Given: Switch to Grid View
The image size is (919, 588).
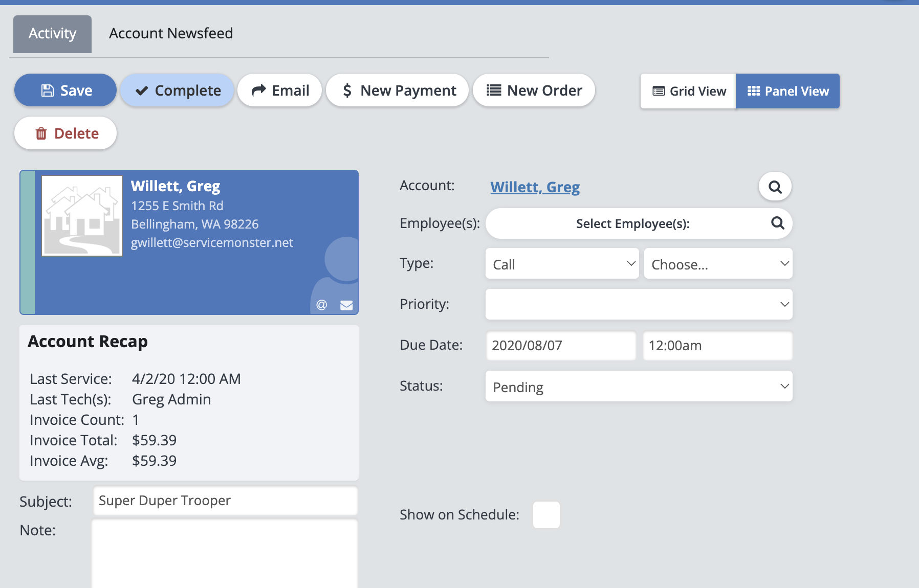Looking at the screenshot, I should (688, 91).
